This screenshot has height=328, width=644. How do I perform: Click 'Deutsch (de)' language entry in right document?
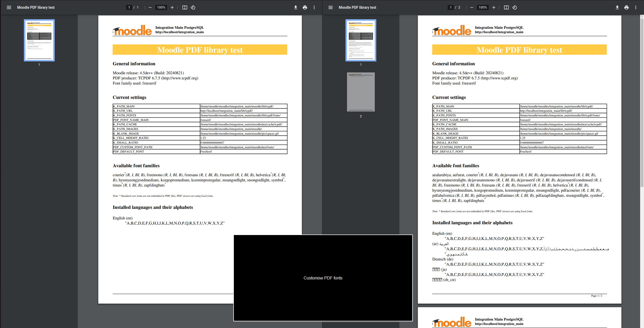(443, 259)
